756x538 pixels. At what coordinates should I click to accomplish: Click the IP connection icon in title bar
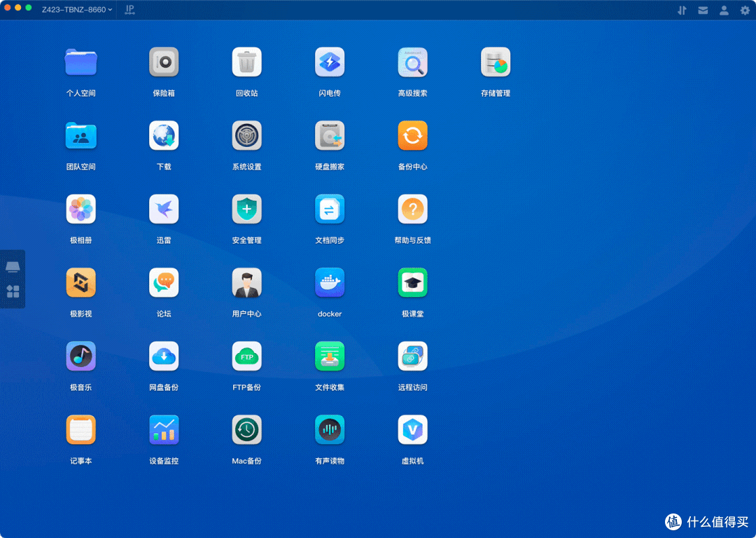pos(129,10)
